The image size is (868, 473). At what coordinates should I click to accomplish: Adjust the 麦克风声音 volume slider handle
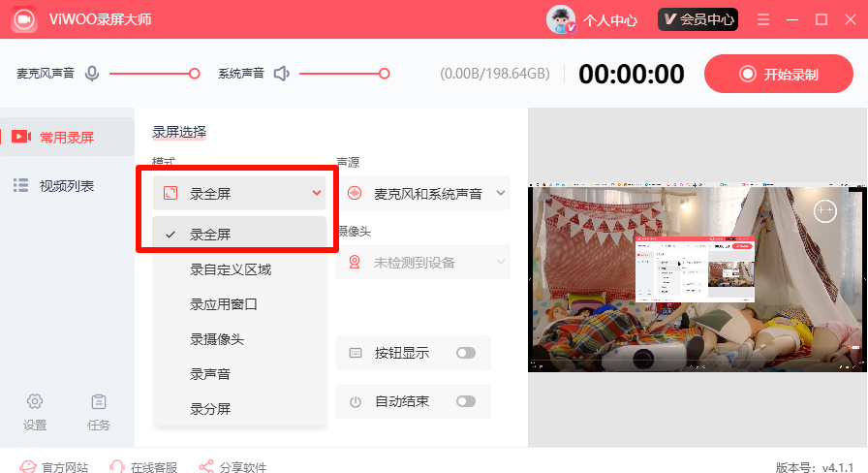pos(195,74)
